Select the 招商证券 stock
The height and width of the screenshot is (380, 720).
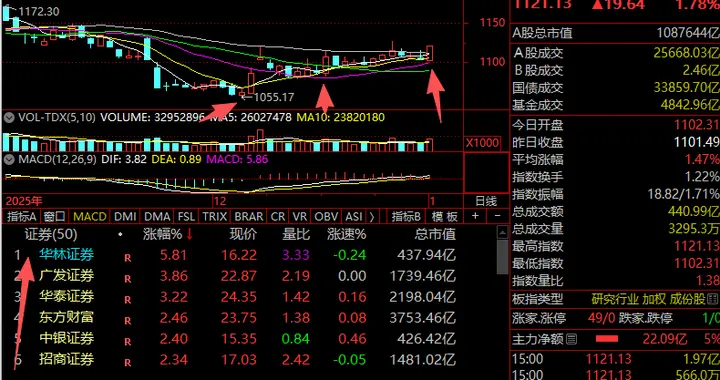point(67,359)
